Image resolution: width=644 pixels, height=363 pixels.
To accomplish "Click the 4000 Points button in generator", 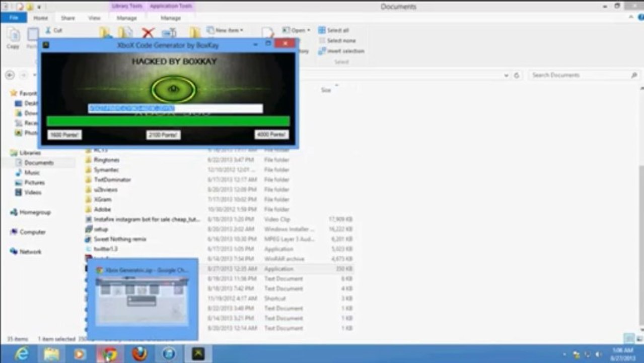I will click(x=271, y=135).
